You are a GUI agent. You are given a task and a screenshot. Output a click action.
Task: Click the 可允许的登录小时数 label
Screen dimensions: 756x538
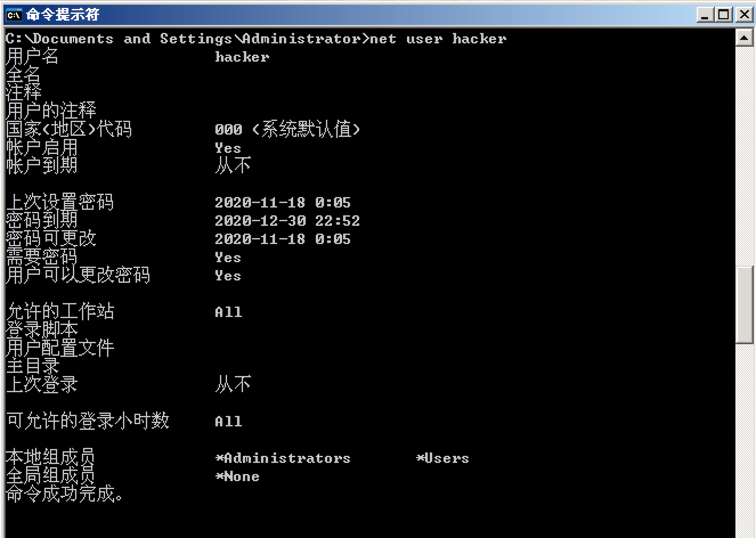87,421
